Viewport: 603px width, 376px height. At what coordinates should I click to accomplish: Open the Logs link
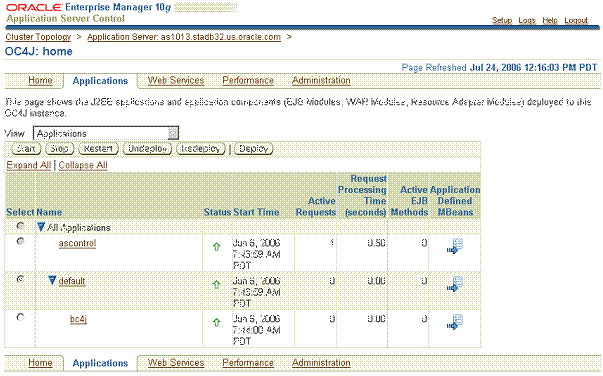click(527, 20)
